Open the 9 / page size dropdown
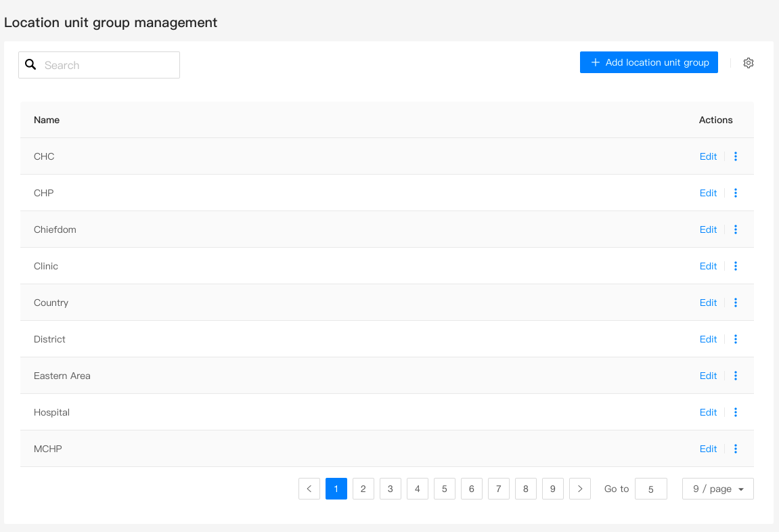The width and height of the screenshot is (779, 532). click(x=717, y=488)
